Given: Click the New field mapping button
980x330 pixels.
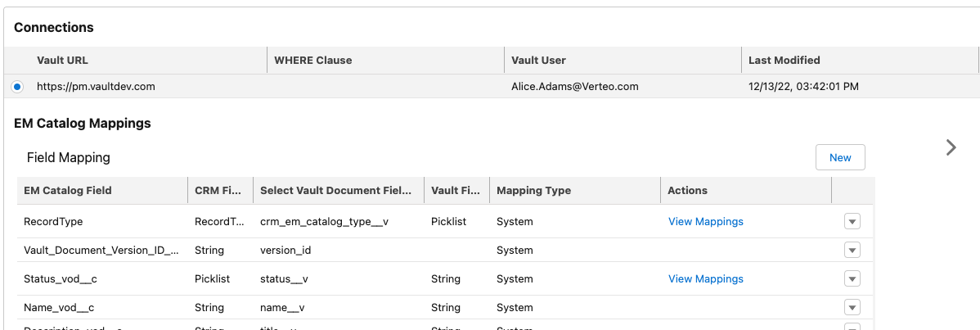Looking at the screenshot, I should [840, 157].
